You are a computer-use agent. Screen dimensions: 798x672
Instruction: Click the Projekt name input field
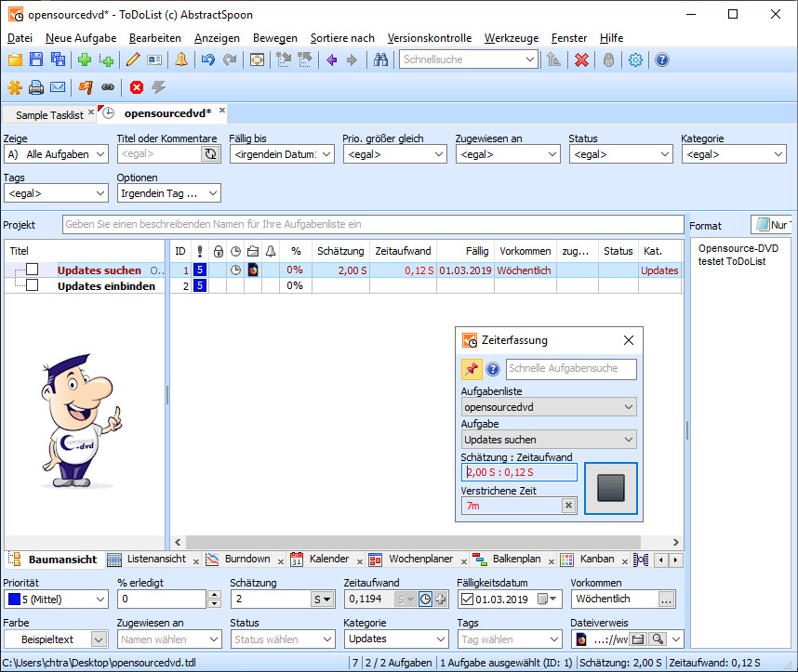tap(372, 224)
